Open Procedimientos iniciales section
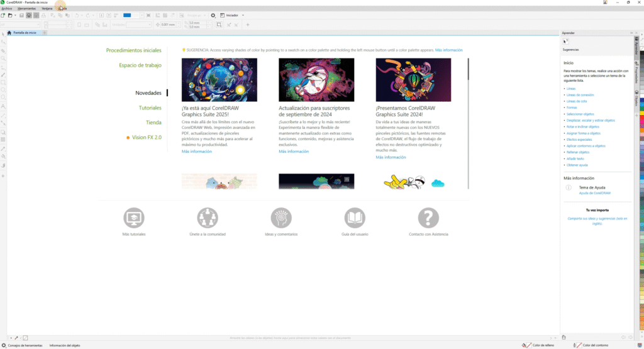Viewport: 644px width, 349px height. point(133,50)
